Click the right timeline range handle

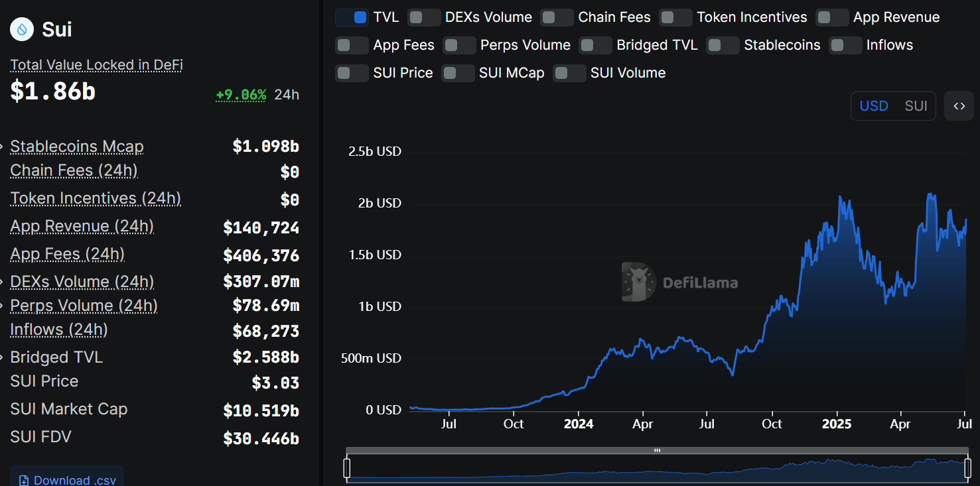click(967, 467)
